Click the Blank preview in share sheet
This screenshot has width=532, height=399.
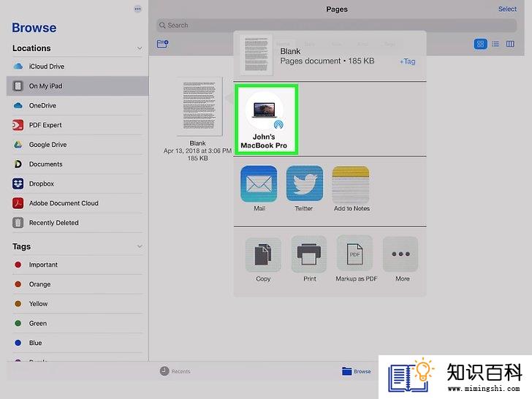256,54
